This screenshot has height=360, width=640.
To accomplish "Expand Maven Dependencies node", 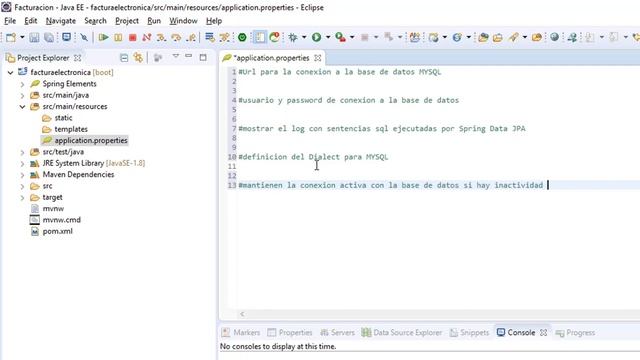I will pyautogui.click(x=22, y=175).
